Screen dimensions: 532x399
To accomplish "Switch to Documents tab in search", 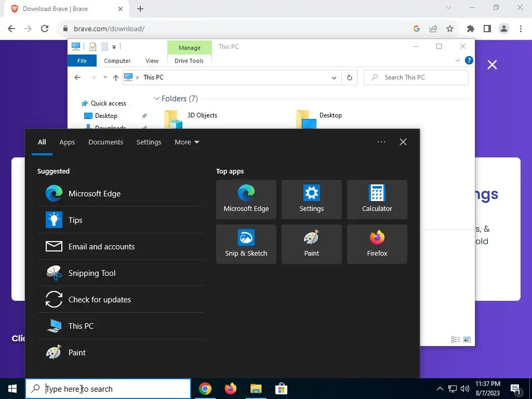I will tap(105, 142).
